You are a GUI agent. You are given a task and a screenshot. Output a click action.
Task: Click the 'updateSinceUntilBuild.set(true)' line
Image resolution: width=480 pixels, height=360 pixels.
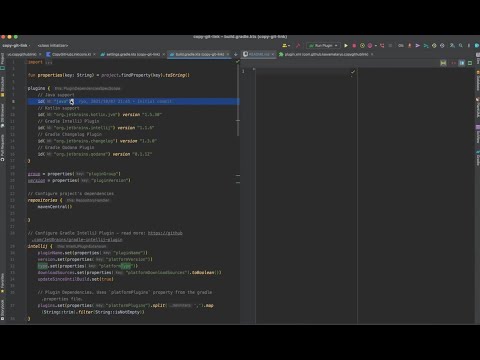tap(75, 279)
